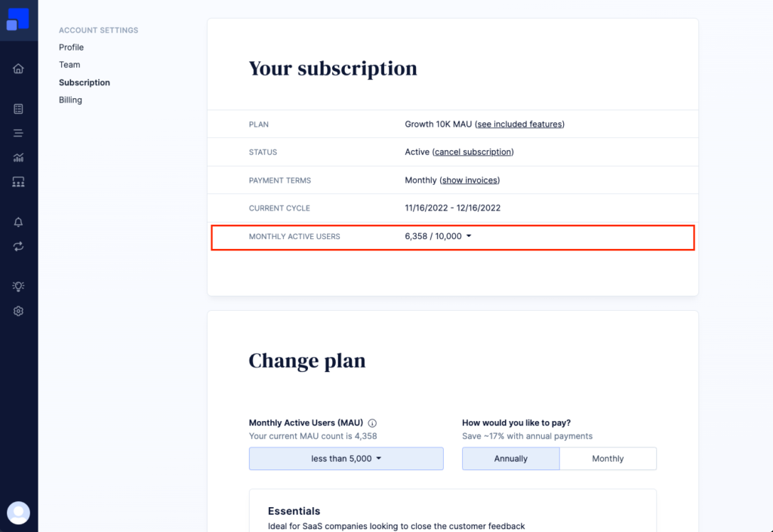This screenshot has width=773, height=532.
Task: Open the analytics chart icon
Action: [x=18, y=158]
